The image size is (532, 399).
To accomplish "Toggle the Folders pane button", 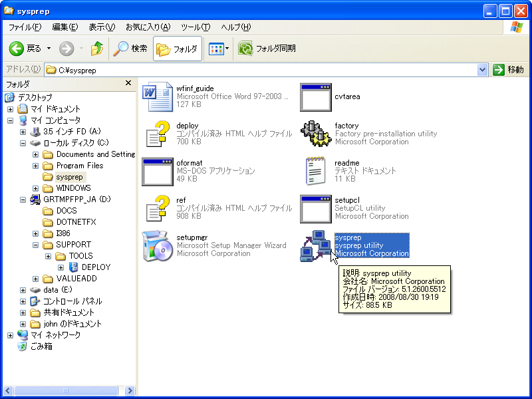I will click(178, 49).
